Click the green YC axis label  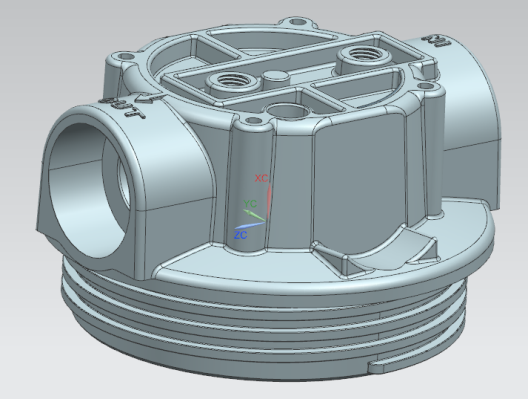click(x=250, y=204)
